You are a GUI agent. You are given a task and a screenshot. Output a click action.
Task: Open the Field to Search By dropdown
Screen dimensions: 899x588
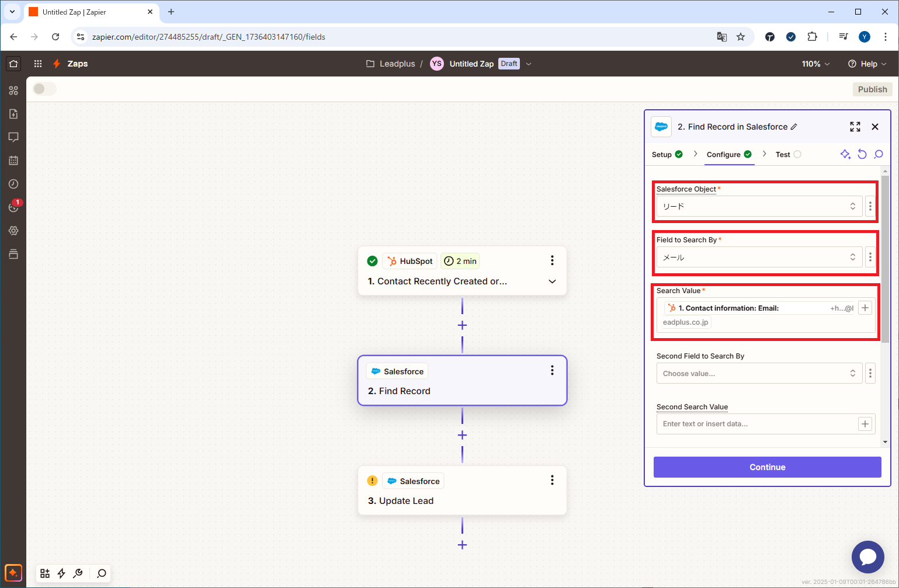click(759, 257)
